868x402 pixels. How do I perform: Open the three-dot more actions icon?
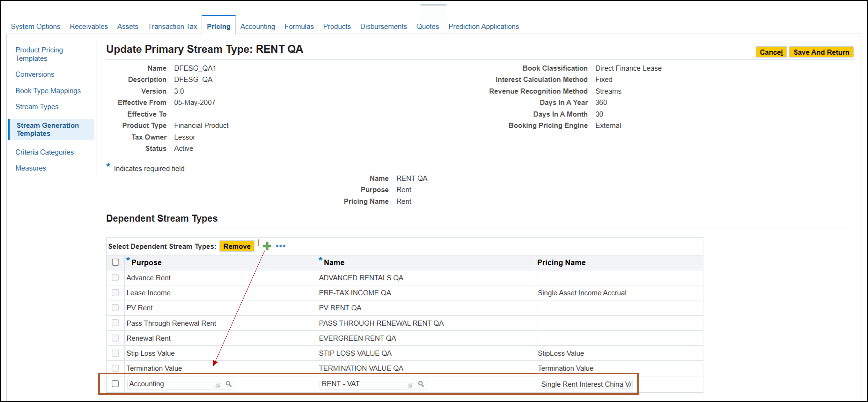coord(280,246)
